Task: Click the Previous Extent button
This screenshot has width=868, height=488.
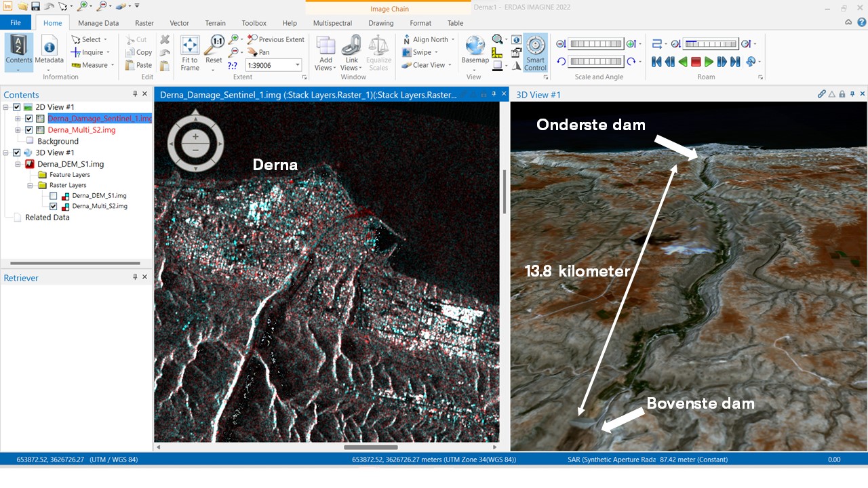Action: pos(276,39)
